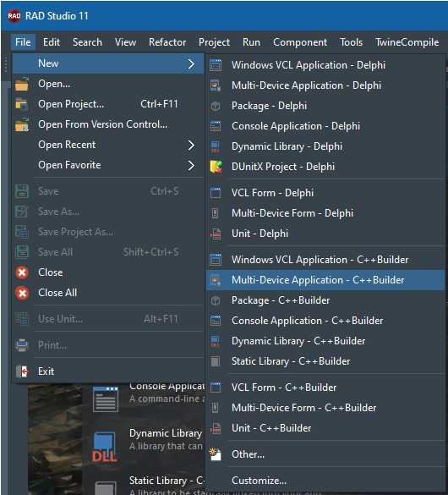Expand the Open Recent submenu arrow

pyautogui.click(x=191, y=146)
